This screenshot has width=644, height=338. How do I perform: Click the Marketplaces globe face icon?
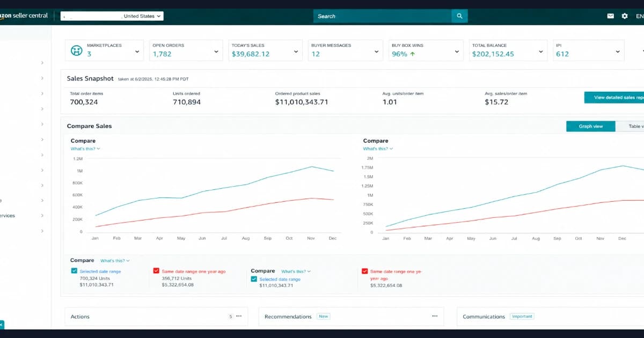click(76, 50)
